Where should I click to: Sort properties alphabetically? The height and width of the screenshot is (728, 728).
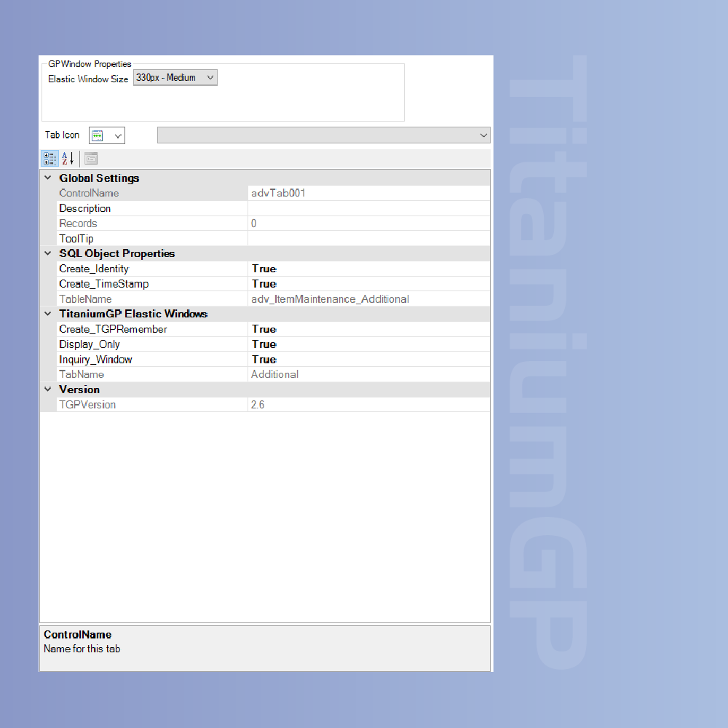pos(68,158)
